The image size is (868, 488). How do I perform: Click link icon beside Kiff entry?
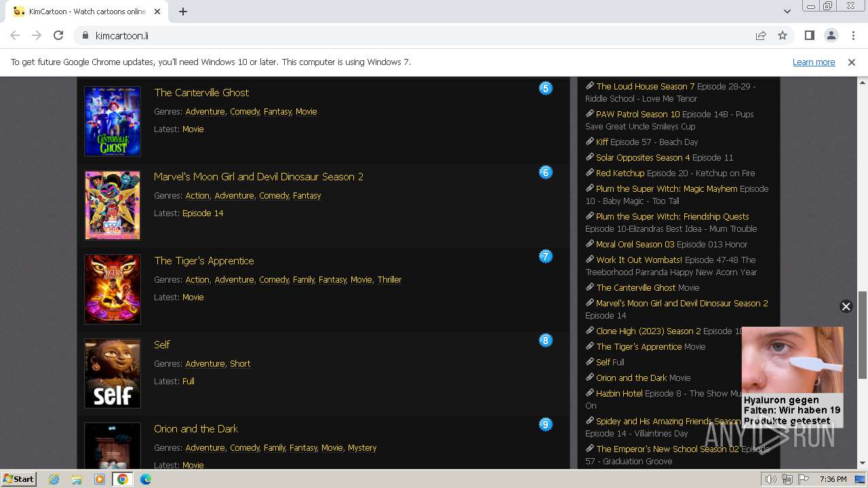click(590, 142)
